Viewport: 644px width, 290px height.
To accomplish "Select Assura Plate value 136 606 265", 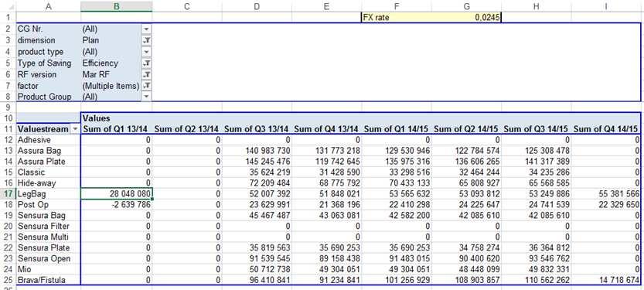I will [467, 162].
